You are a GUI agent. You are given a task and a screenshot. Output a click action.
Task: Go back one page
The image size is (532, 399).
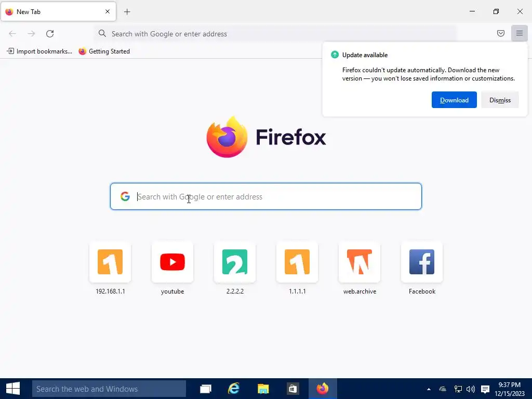[12, 34]
